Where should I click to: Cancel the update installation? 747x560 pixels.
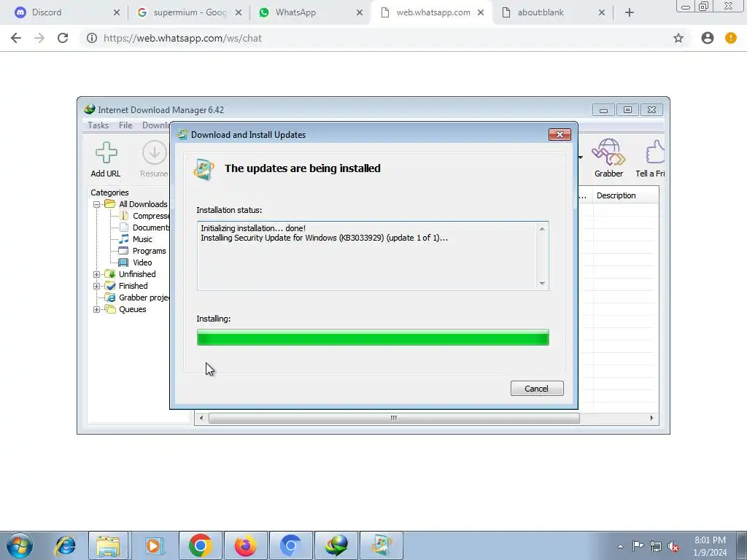(x=537, y=389)
